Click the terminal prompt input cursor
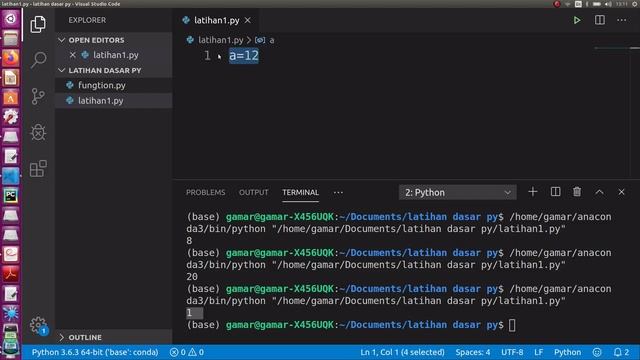Image resolution: width=640 pixels, height=360 pixels. (512, 325)
